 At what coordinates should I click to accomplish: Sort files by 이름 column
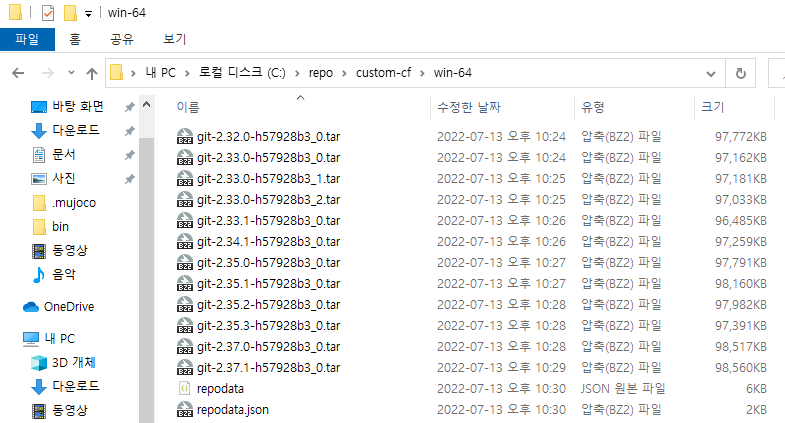(x=188, y=107)
